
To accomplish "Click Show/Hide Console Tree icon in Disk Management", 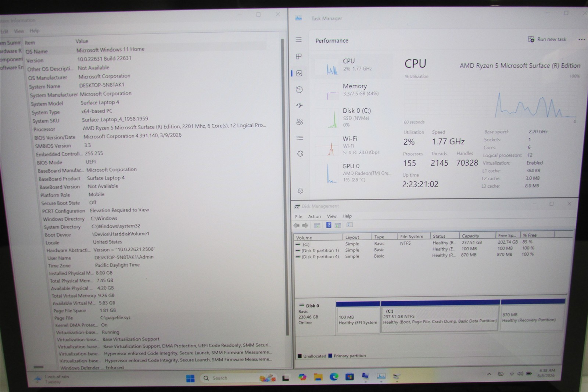I will point(317,225).
